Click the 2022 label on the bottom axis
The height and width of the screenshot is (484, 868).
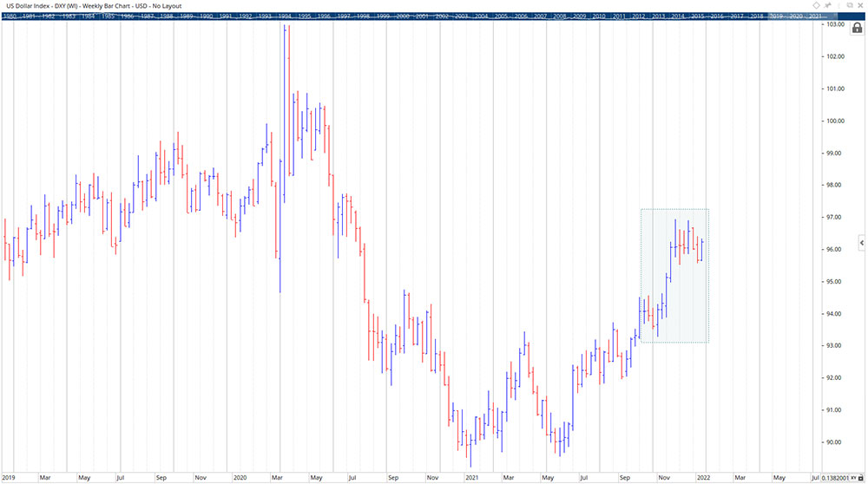pos(702,477)
